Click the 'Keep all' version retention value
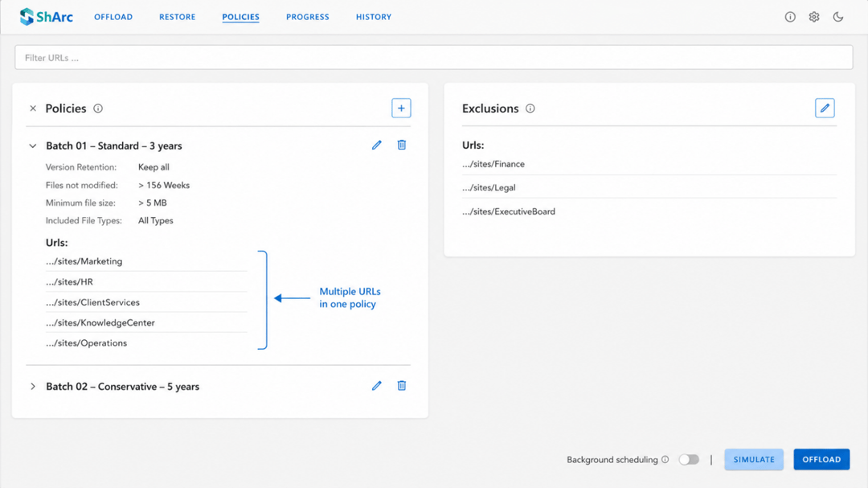 154,167
